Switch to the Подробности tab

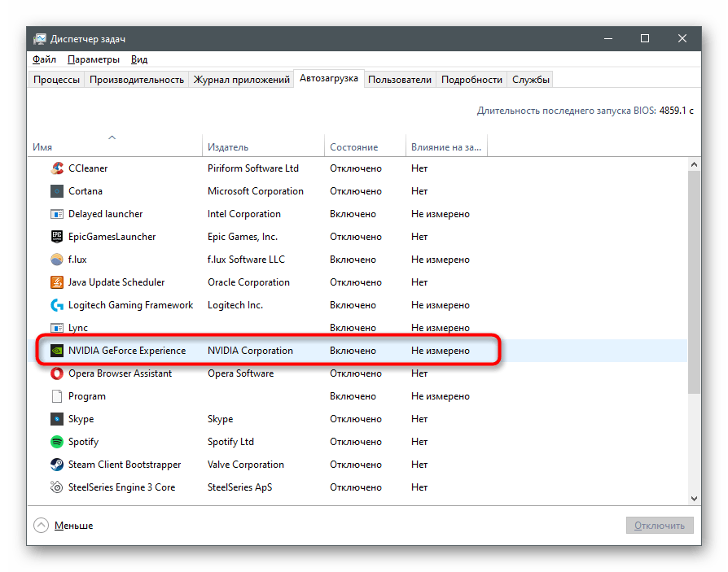[x=471, y=80]
